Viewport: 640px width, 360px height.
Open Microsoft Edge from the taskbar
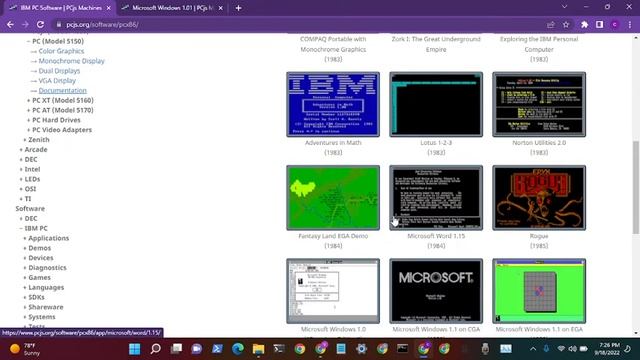coord(238,349)
